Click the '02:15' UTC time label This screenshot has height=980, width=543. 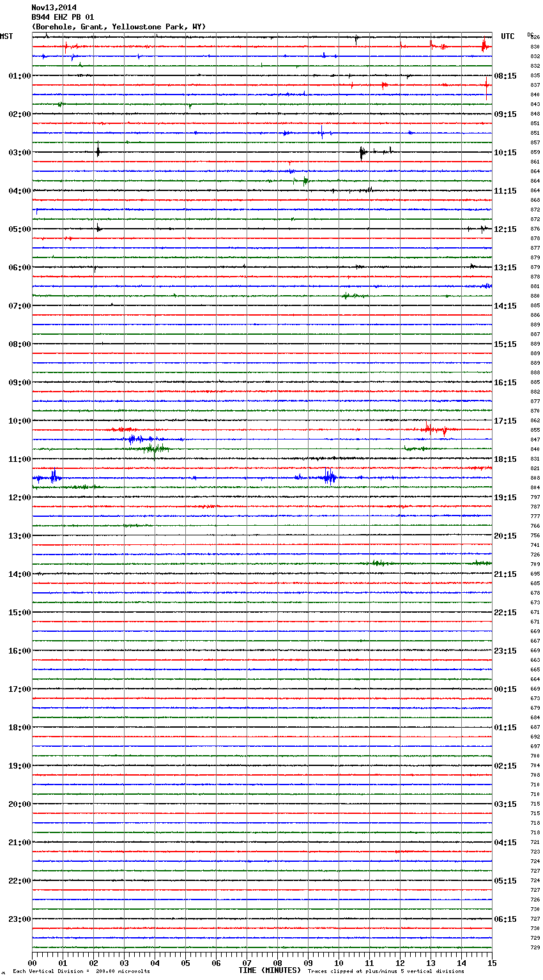pyautogui.click(x=505, y=766)
